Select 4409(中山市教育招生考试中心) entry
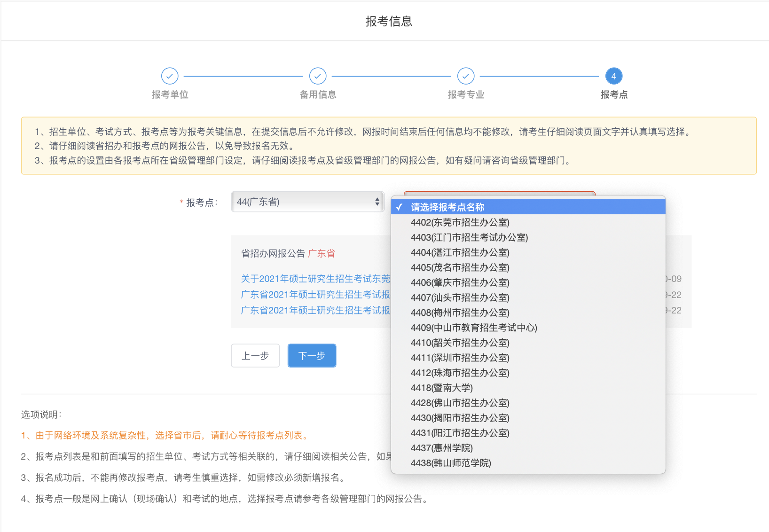This screenshot has width=769, height=532. point(474,328)
